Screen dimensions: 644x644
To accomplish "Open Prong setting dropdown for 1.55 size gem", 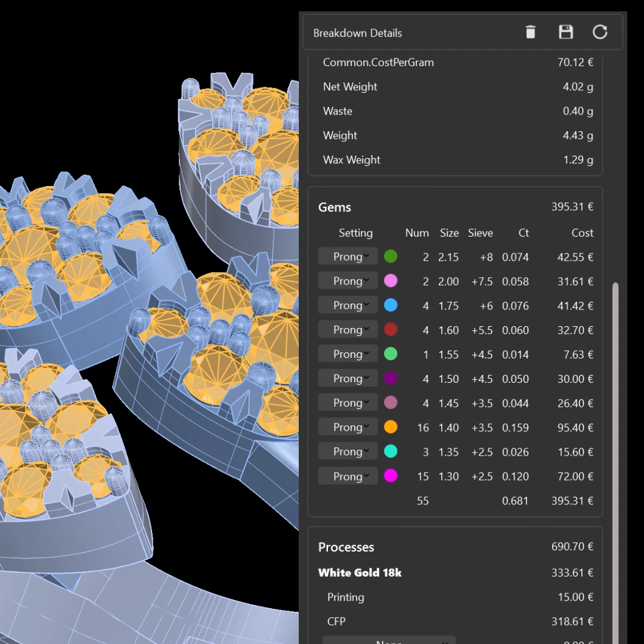I will [x=348, y=354].
